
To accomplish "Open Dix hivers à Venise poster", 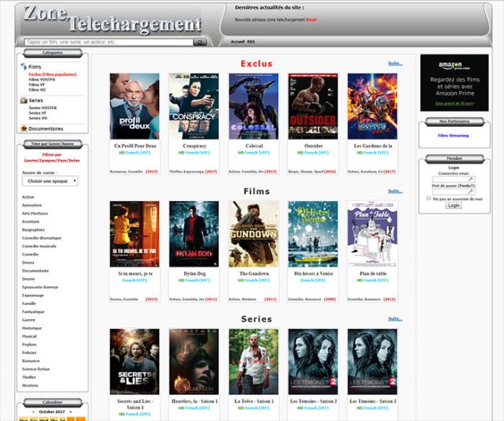I will (x=313, y=234).
